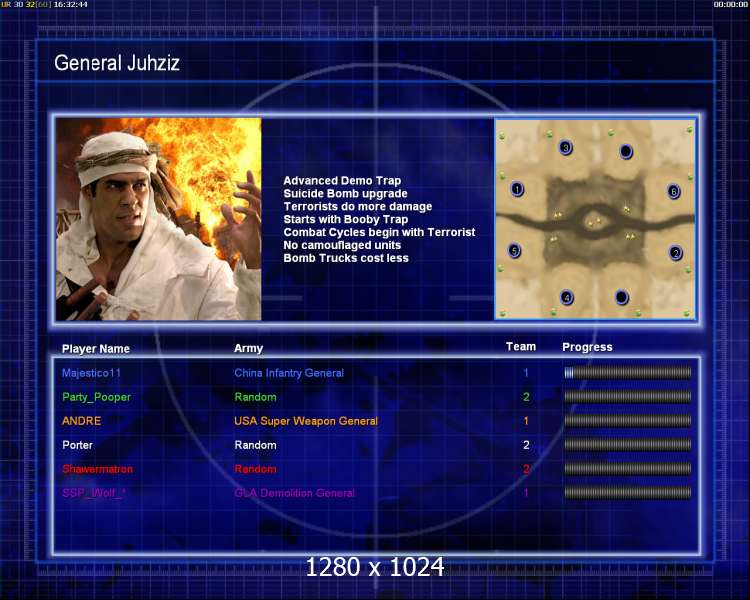Click the 16:32:44 clock readout
This screenshot has height=600, width=750.
point(70,4)
